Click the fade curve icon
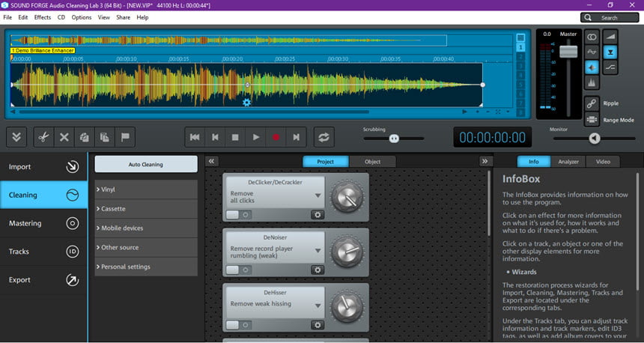Image resolution: width=644 pixels, height=343 pixels. [x=611, y=67]
